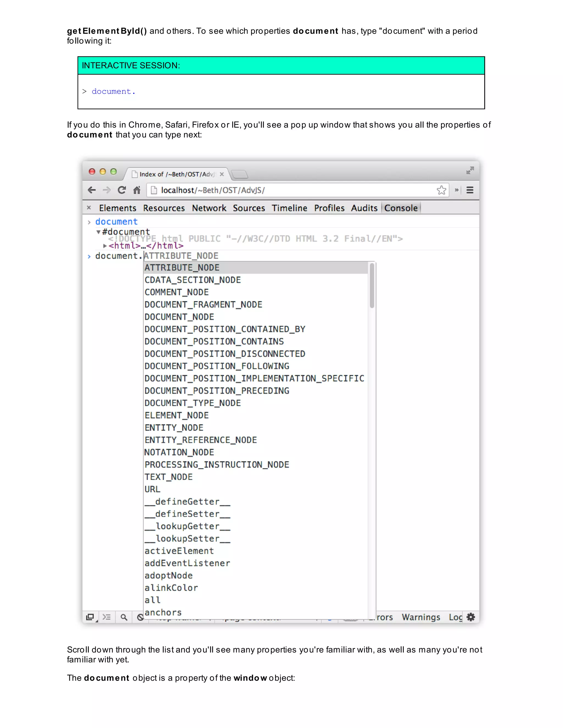563x728 pixels.
Task: Pick DOCUMENT_TYPE_NODE entry
Action: pyautogui.click(x=256, y=403)
